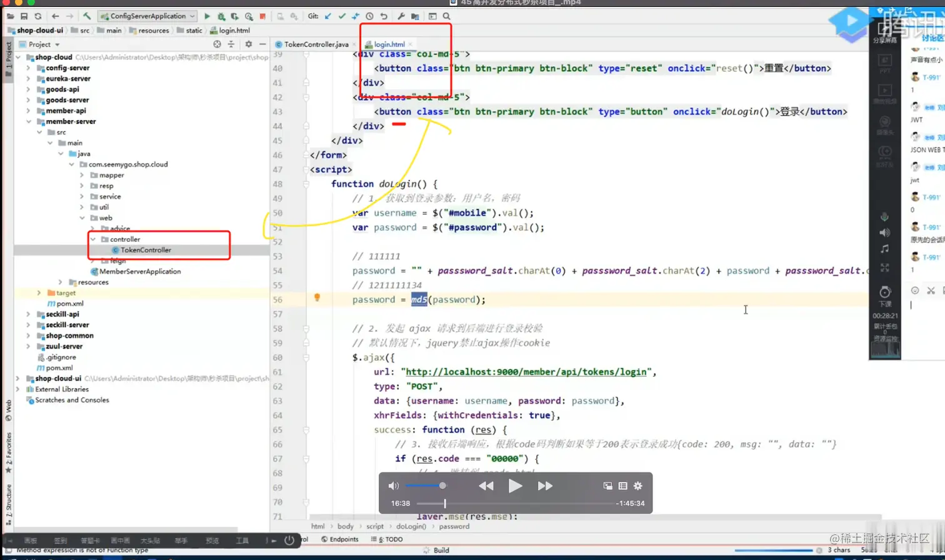Click the script editor breadcrumb

point(375,526)
